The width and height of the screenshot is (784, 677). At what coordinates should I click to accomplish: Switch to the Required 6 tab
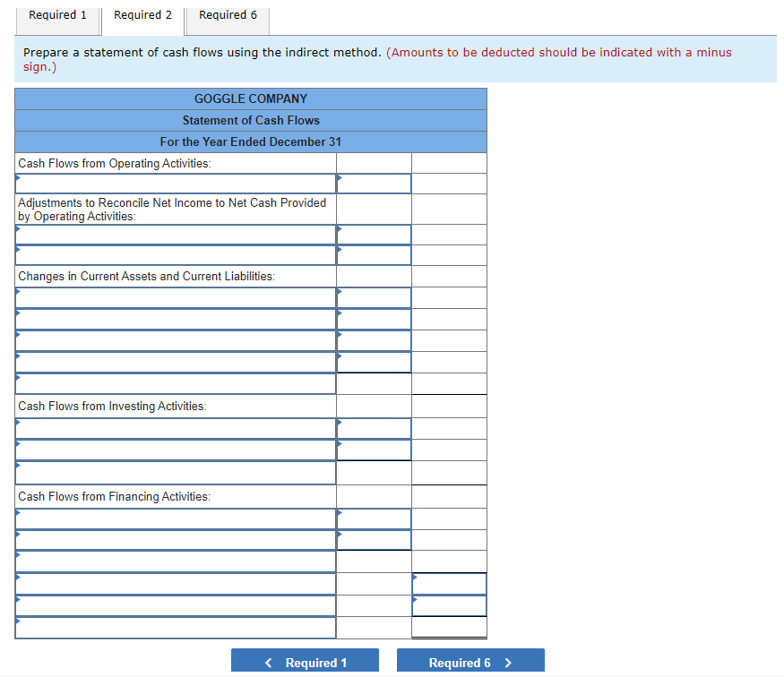(227, 14)
